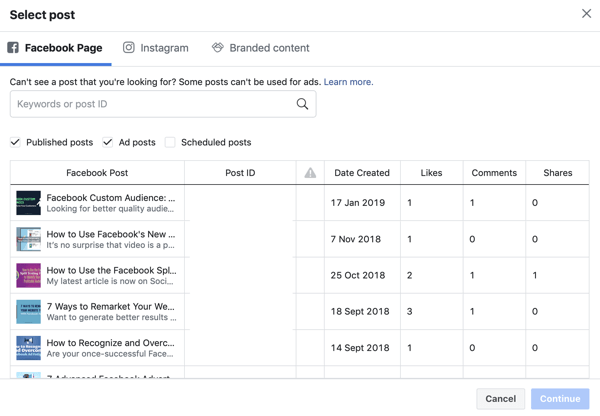Click the Branded content handshake icon
Viewport: 600px width, 416px height.
click(218, 47)
